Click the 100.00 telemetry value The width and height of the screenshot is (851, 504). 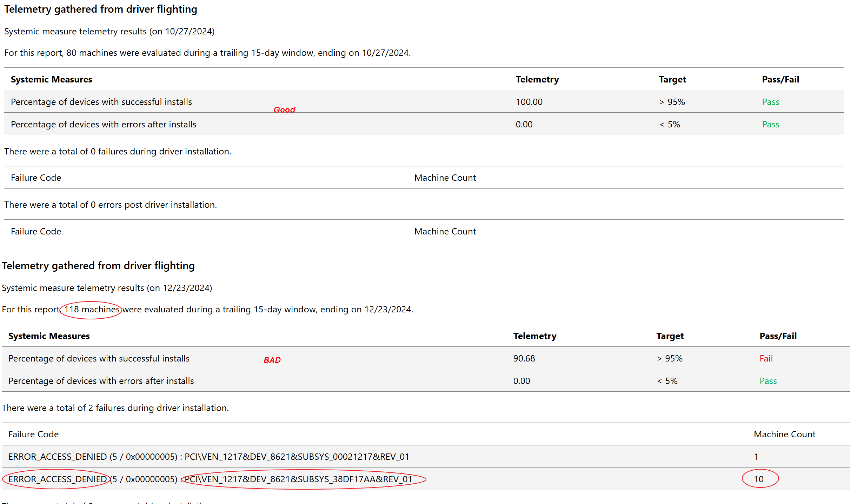tap(529, 102)
